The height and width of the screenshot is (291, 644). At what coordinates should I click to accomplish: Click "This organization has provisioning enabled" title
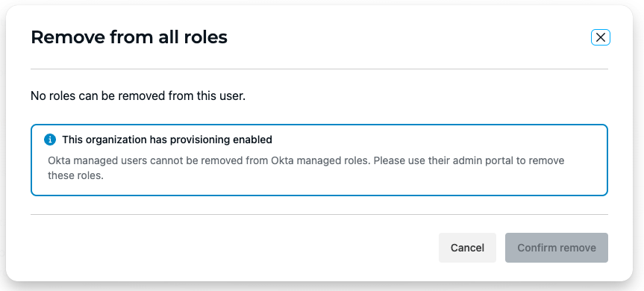167,140
